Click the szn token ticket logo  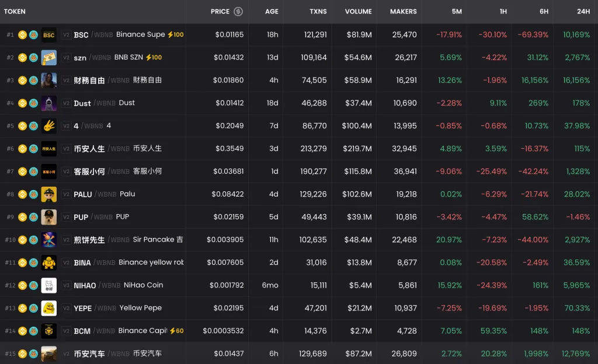49,58
